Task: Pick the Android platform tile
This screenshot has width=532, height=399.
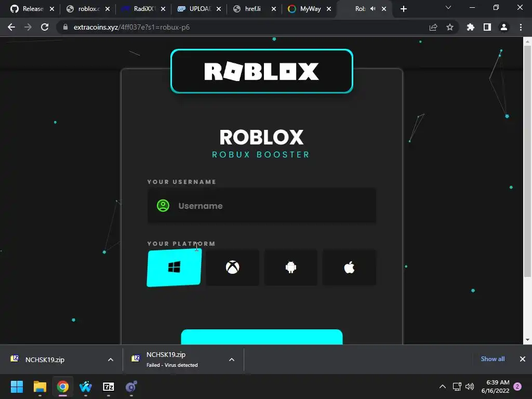Action: (x=291, y=268)
